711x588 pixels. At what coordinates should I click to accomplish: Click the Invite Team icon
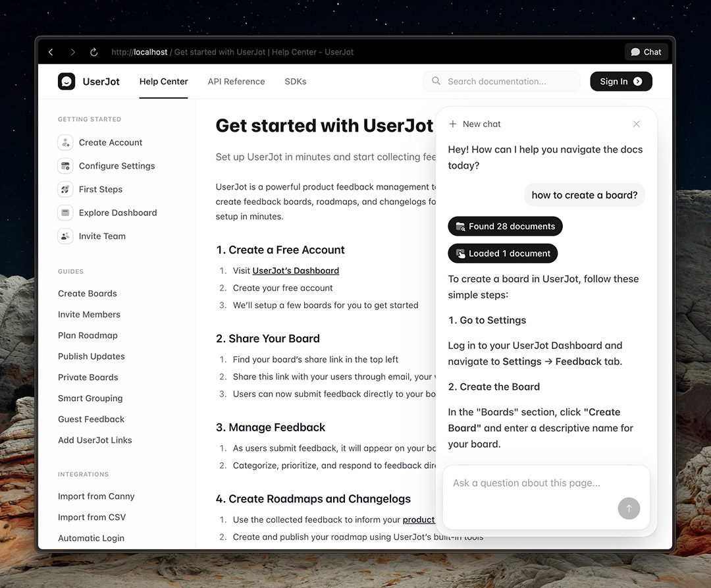(65, 236)
